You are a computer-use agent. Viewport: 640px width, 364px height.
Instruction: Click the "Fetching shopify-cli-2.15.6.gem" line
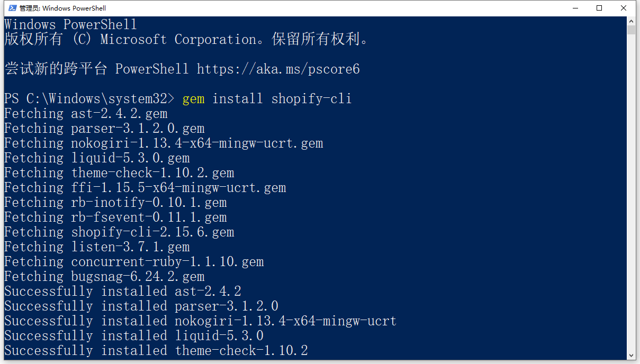point(119,232)
